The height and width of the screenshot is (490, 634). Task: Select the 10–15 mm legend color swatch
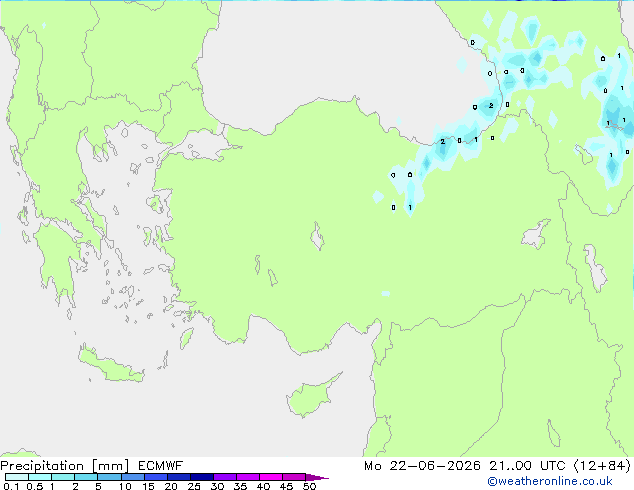pyautogui.click(x=132, y=477)
